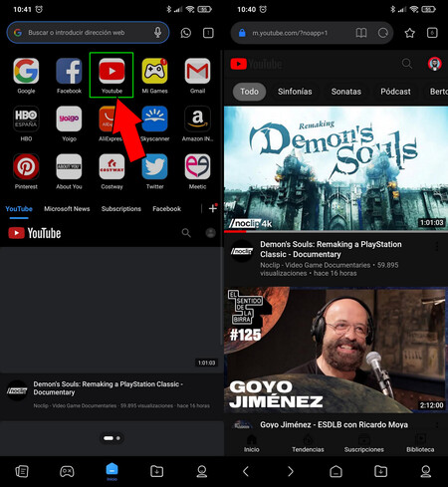448x487 pixels.
Task: Switch to the Microsoft News feed tab
Action: pyautogui.click(x=67, y=209)
